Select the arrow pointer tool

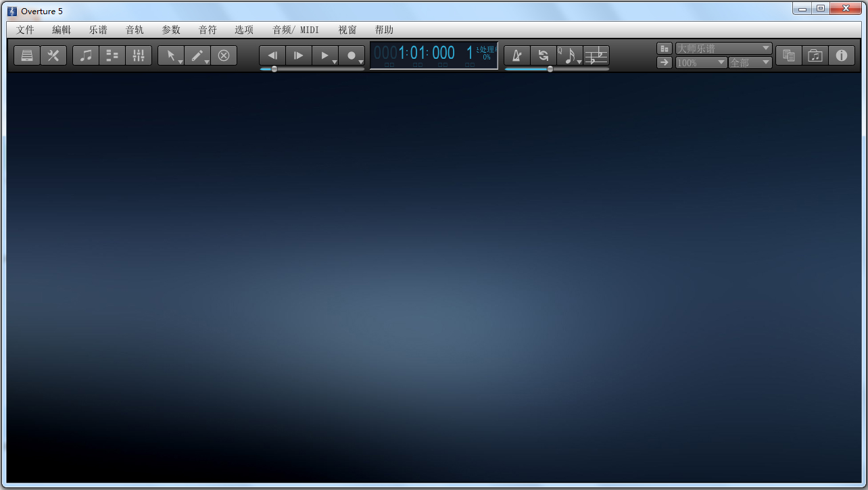click(171, 56)
